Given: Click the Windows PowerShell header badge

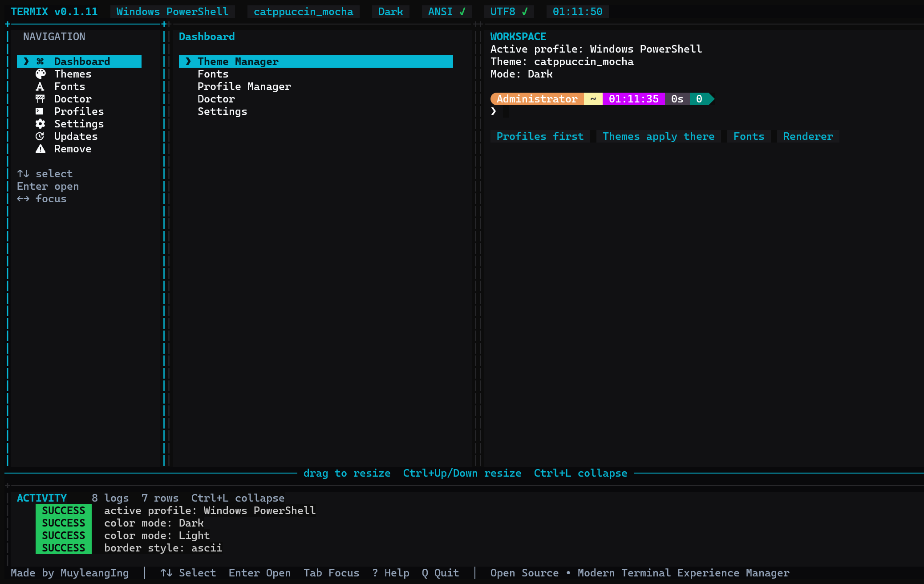Looking at the screenshot, I should pos(172,12).
